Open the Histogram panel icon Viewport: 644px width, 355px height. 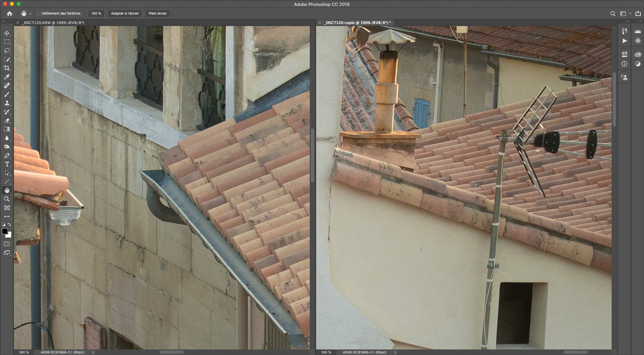point(638,31)
